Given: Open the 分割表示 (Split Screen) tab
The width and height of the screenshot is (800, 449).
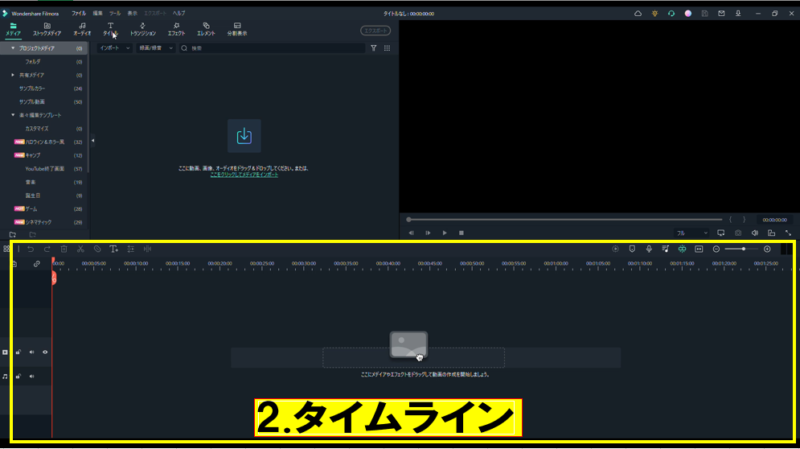Looking at the screenshot, I should [237, 30].
